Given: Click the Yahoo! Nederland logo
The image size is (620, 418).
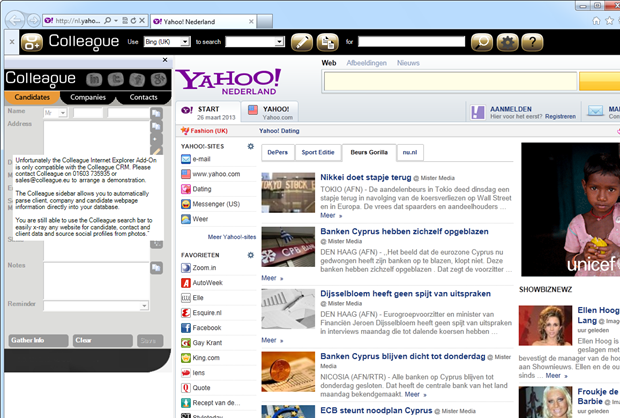Looking at the screenshot, I should click(x=228, y=82).
